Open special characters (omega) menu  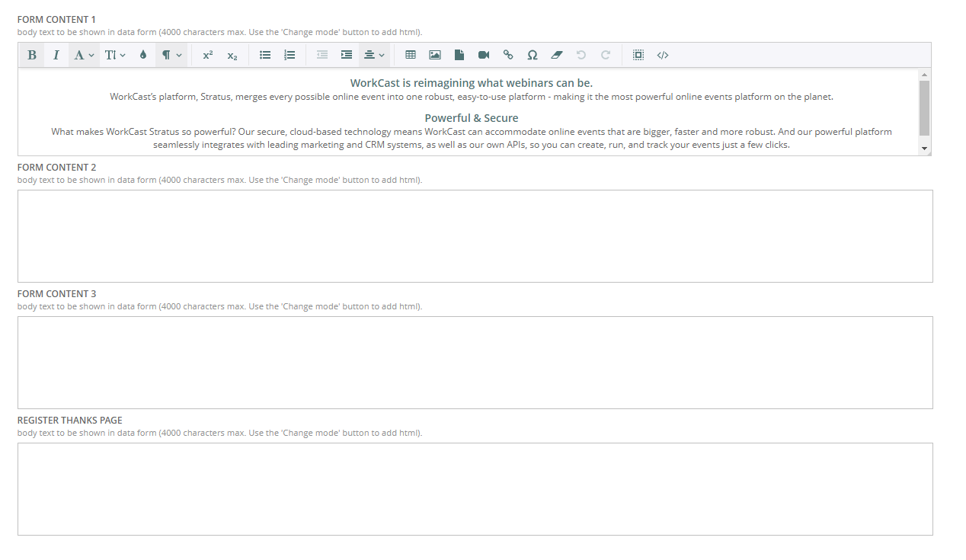[533, 55]
